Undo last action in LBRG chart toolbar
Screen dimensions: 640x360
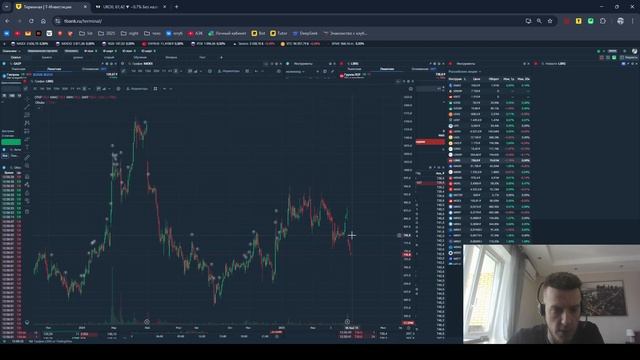(164, 89)
